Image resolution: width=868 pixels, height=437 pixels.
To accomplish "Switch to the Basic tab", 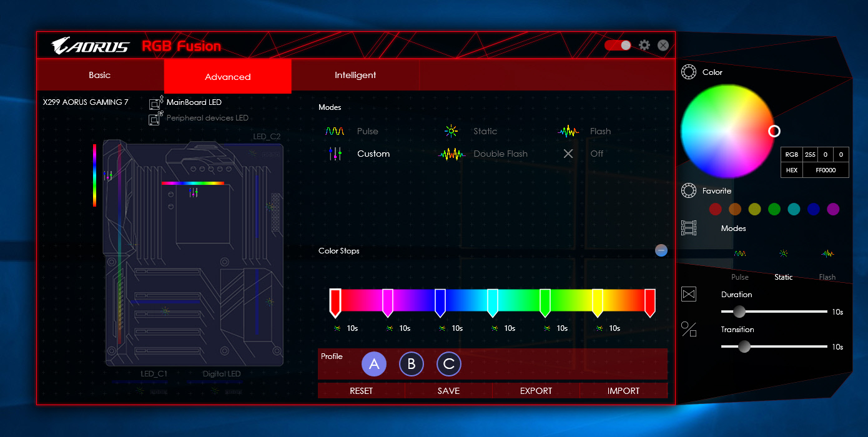I will (100, 76).
